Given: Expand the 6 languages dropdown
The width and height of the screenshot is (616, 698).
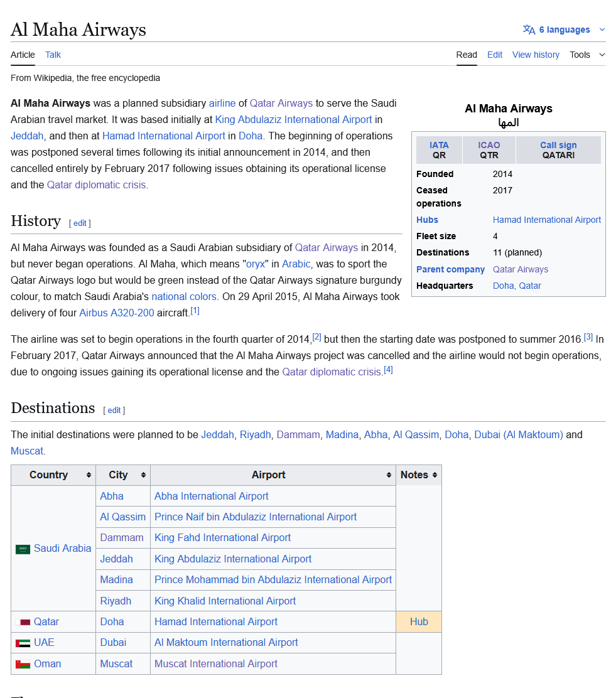Looking at the screenshot, I should (602, 30).
